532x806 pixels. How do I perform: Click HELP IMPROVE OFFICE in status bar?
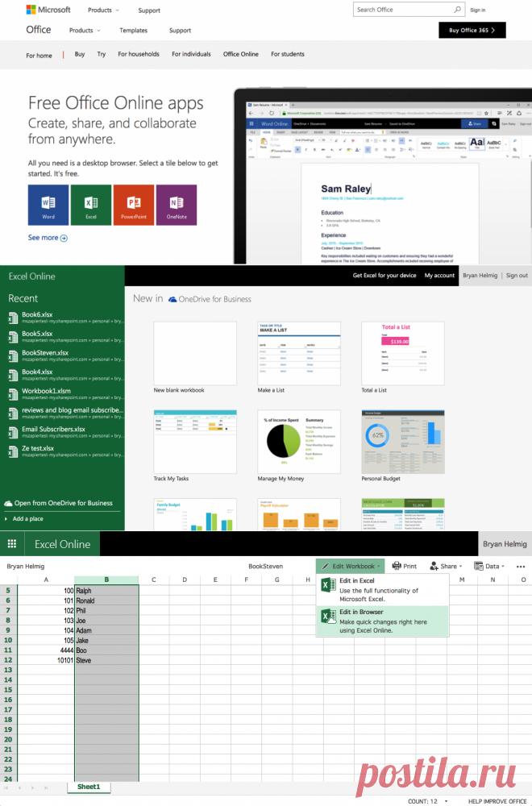pos(497,801)
